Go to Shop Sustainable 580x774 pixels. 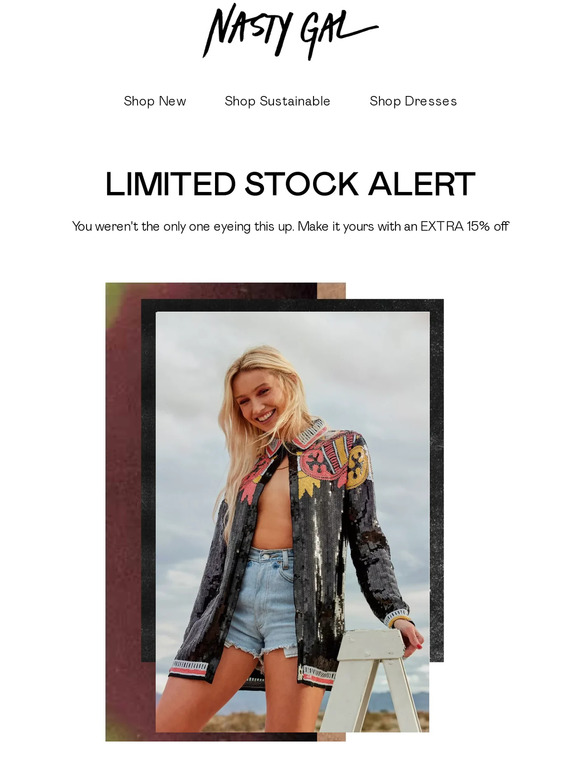tap(277, 101)
